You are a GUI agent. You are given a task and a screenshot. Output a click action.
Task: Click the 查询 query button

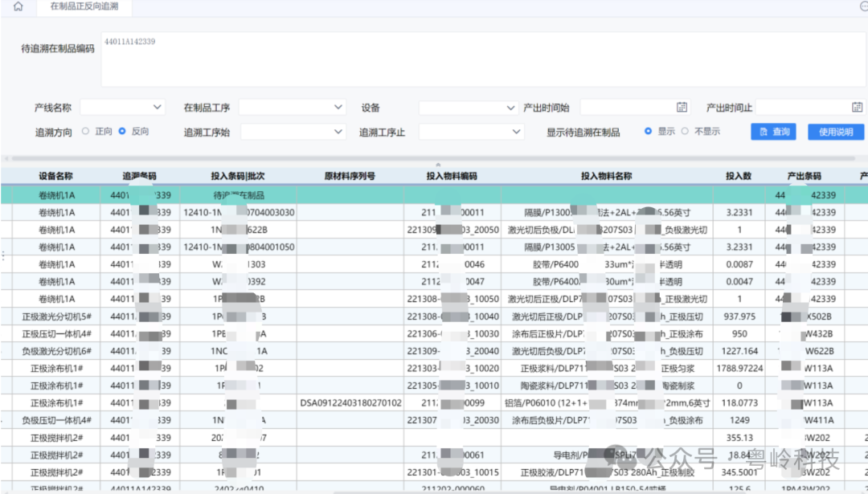[x=772, y=131]
